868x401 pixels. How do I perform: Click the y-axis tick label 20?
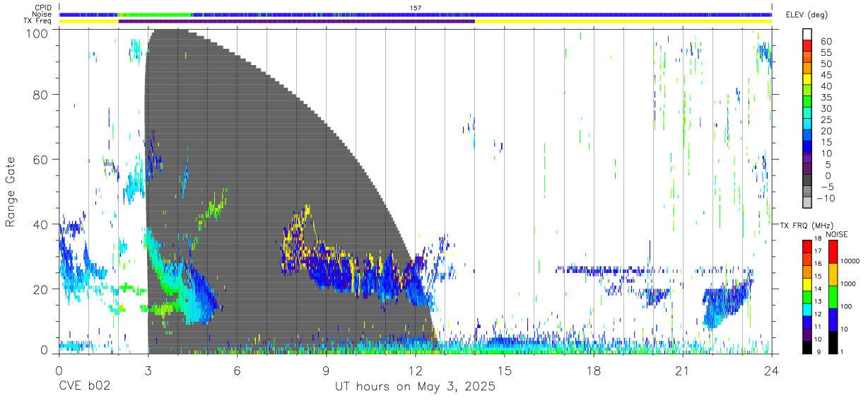(x=40, y=289)
